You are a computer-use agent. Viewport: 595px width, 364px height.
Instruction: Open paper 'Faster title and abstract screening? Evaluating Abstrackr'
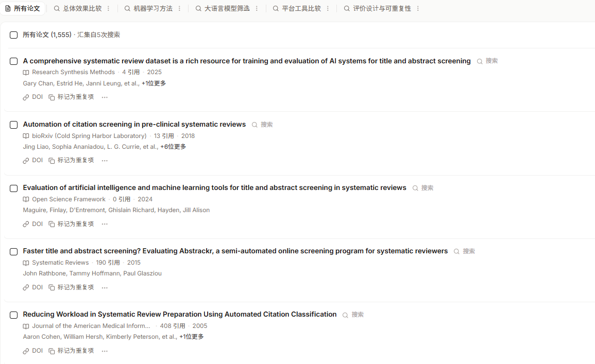(x=235, y=251)
